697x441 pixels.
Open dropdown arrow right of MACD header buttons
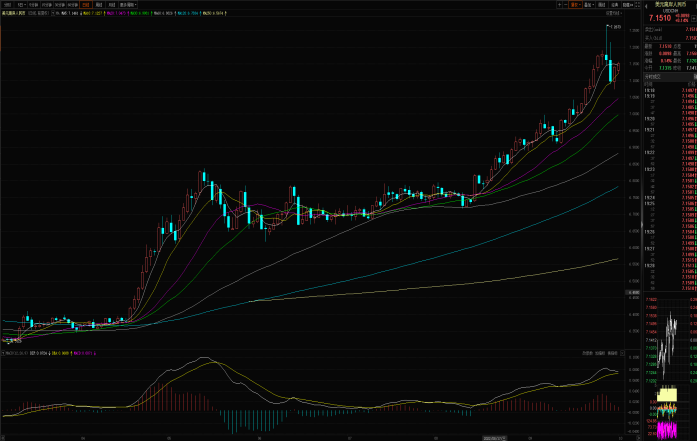tap(622, 353)
